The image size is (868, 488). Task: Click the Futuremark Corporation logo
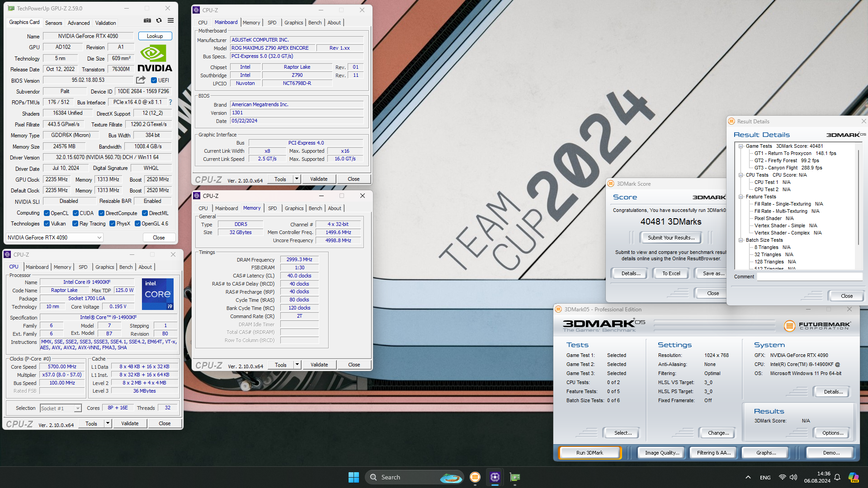click(816, 325)
